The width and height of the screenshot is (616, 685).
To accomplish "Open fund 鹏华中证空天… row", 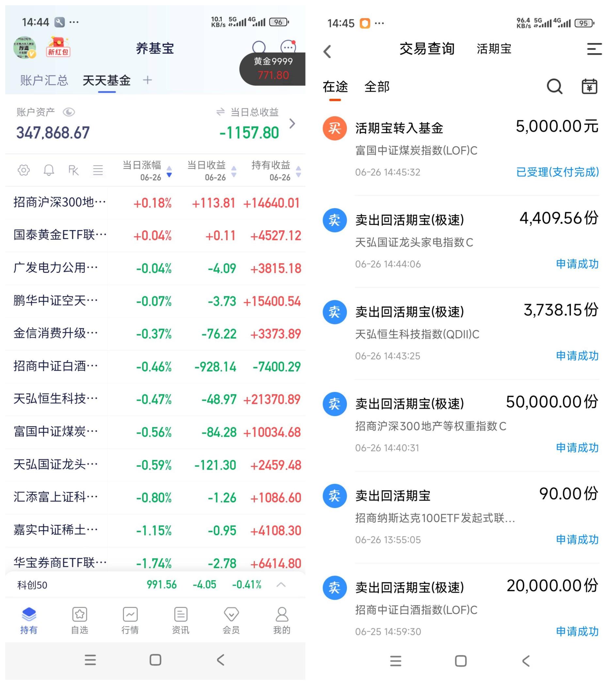I will pyautogui.click(x=155, y=301).
